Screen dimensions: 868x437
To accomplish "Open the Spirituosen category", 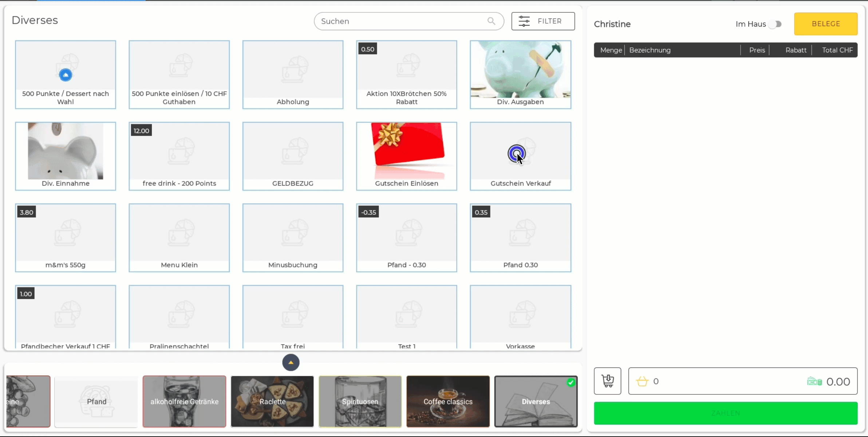I will tap(360, 401).
